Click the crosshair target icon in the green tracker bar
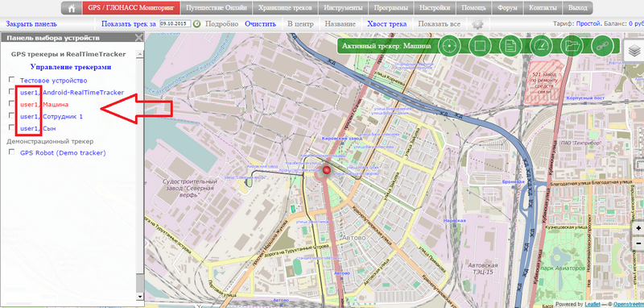 point(448,45)
